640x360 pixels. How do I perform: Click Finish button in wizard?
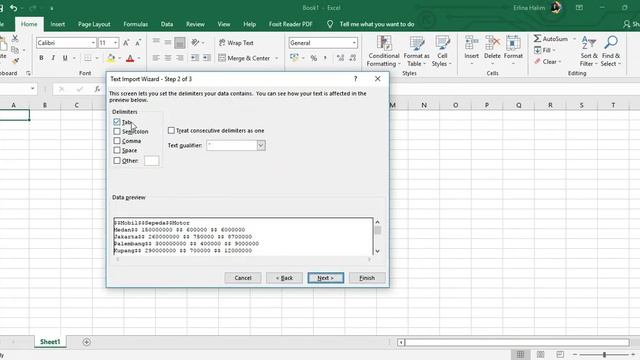click(x=367, y=278)
